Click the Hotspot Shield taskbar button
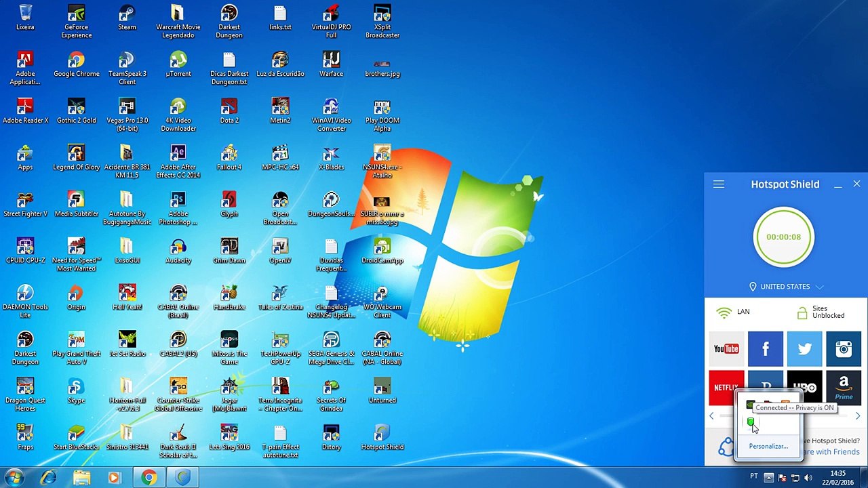 182,478
